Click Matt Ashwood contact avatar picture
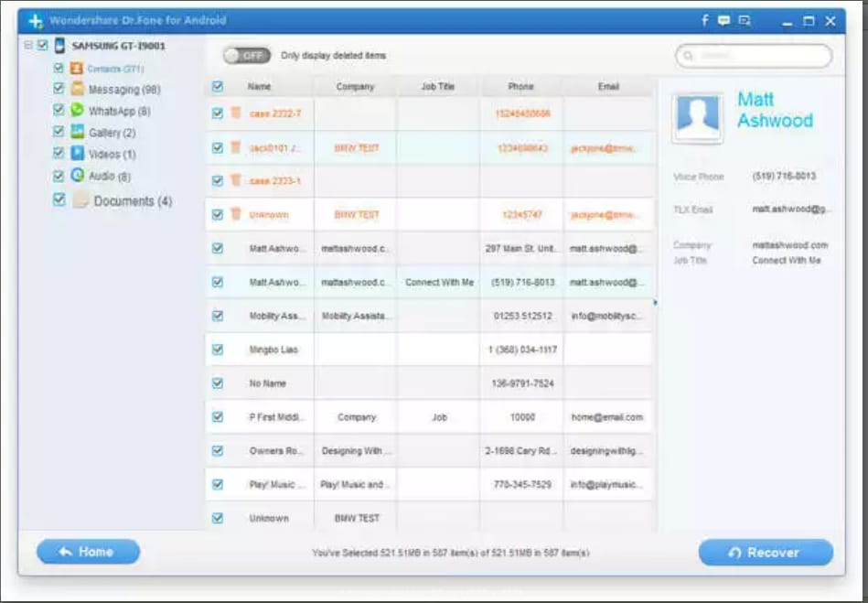 pos(698,118)
